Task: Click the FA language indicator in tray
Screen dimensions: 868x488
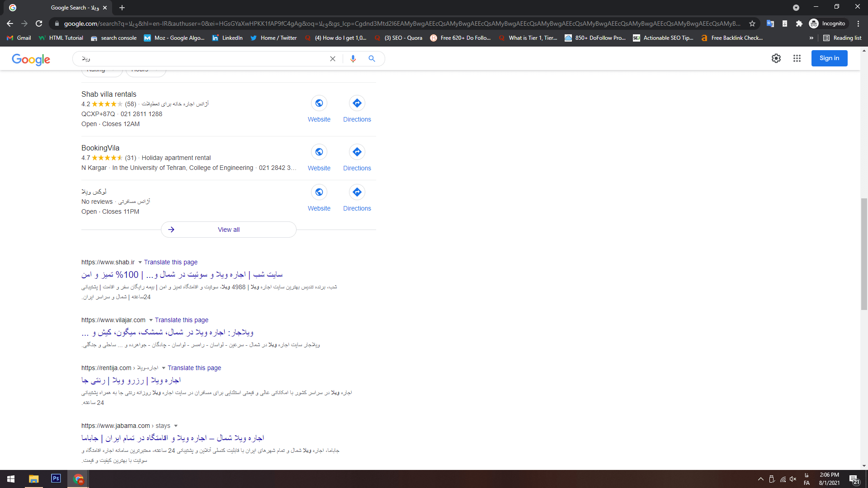Action: tap(807, 479)
